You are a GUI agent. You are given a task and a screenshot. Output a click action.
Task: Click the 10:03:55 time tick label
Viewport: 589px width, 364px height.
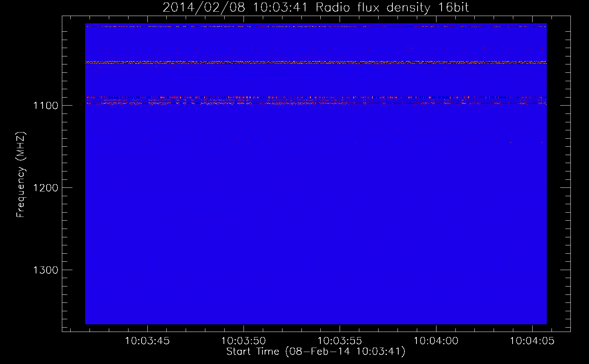pos(340,341)
